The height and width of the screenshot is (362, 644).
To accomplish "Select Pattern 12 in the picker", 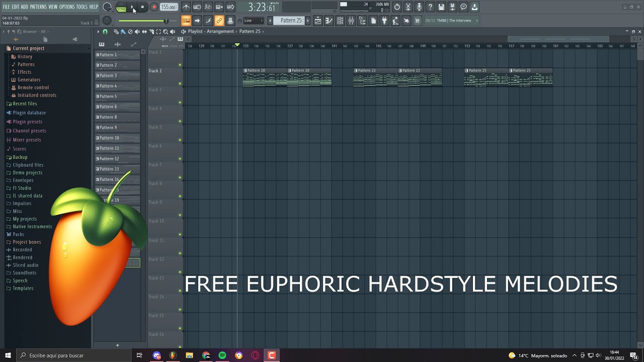I will pyautogui.click(x=117, y=159).
